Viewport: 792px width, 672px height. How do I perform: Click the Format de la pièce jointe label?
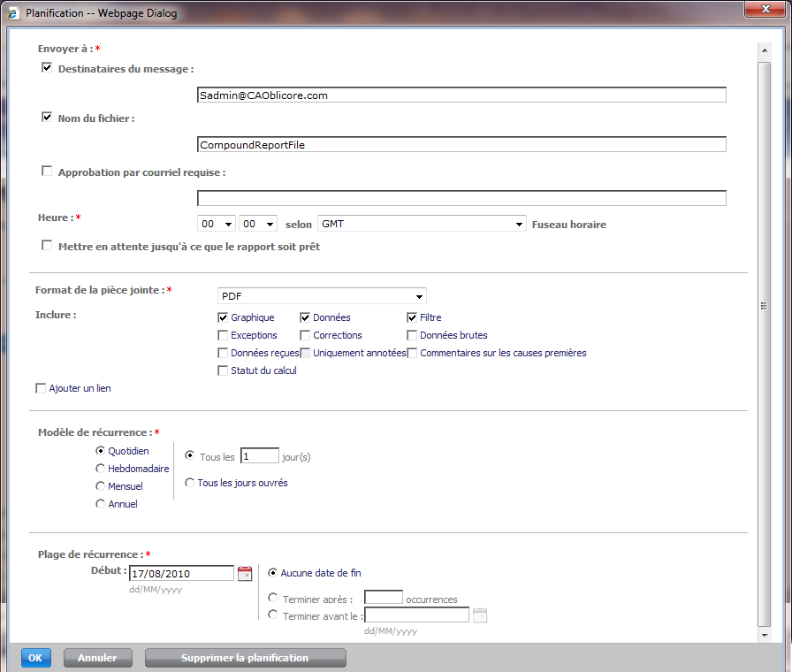click(x=100, y=290)
